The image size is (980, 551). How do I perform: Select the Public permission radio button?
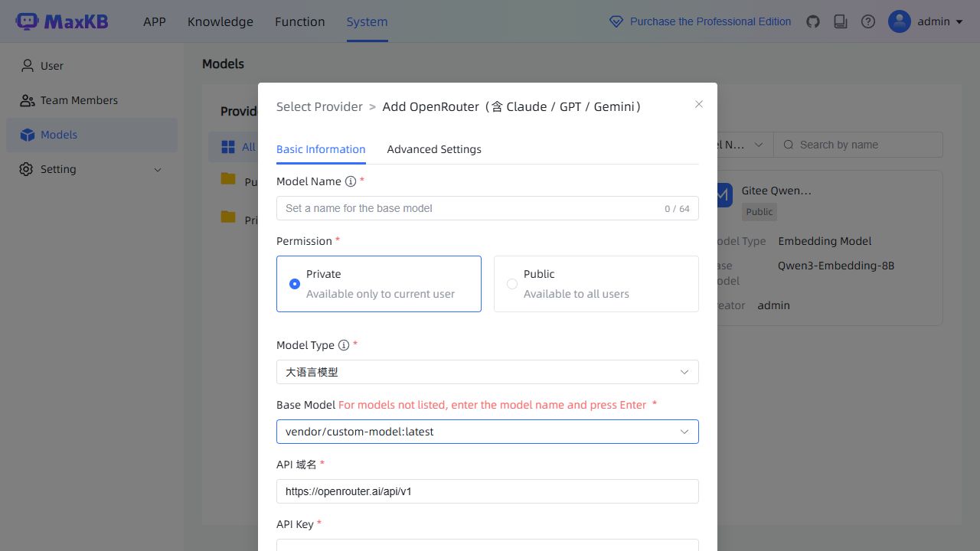tap(512, 284)
